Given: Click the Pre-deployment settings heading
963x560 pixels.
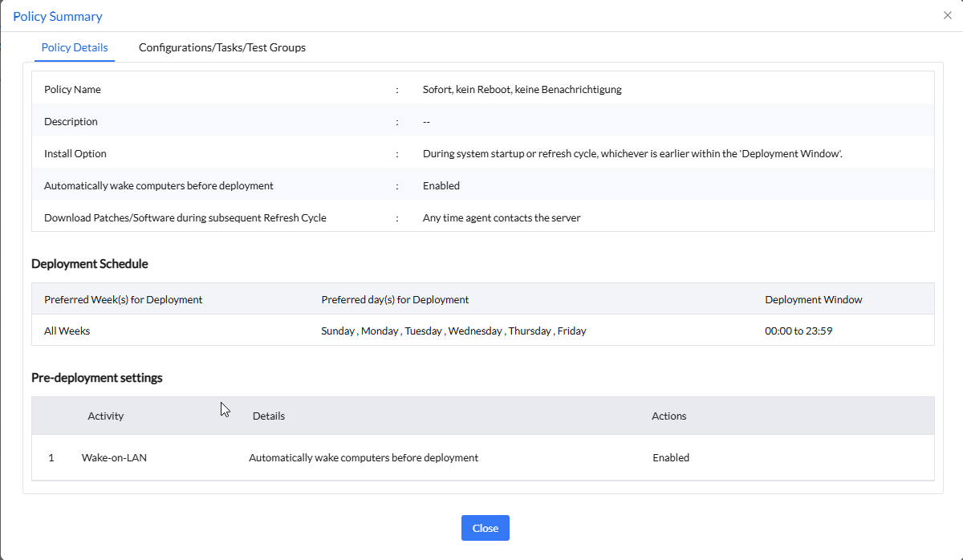Looking at the screenshot, I should tap(97, 377).
